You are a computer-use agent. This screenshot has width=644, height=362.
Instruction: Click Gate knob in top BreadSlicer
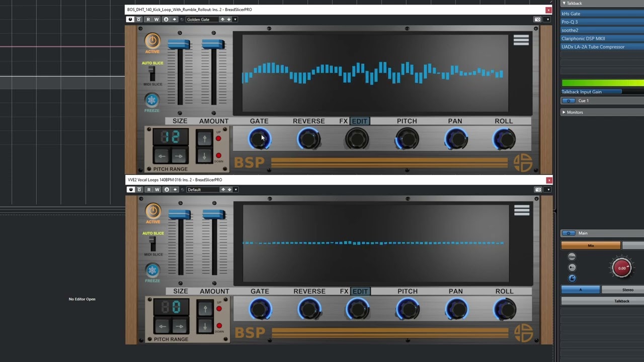pos(260,139)
